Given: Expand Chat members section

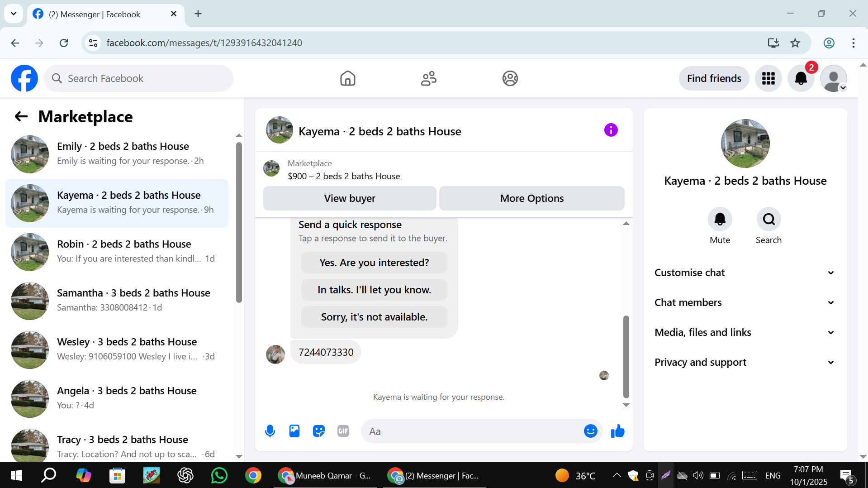Looking at the screenshot, I should (x=745, y=302).
